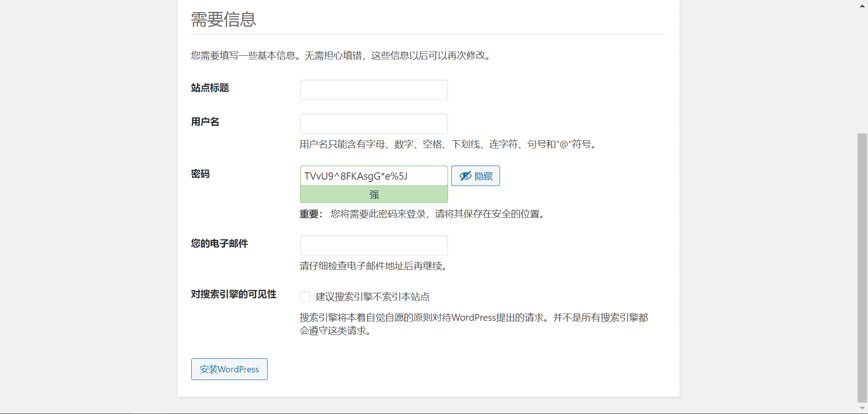The height and width of the screenshot is (414, 868).
Task: Click the 您的电子邮件 label
Action: point(219,243)
